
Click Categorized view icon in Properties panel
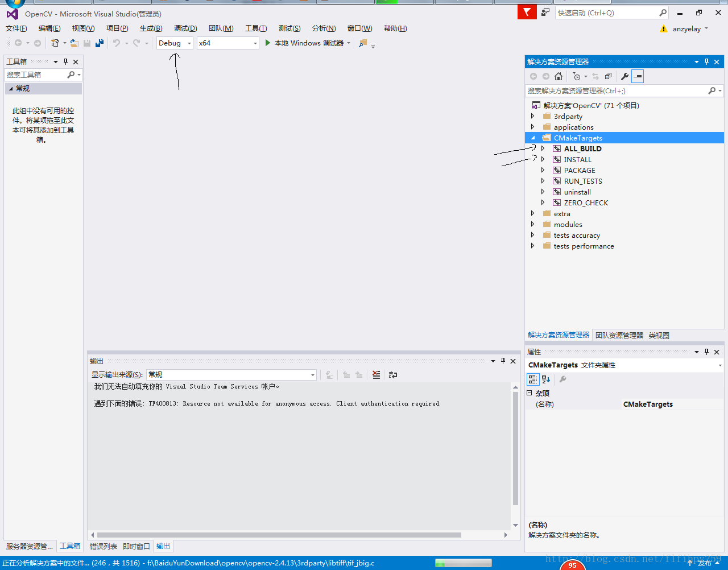pos(533,379)
